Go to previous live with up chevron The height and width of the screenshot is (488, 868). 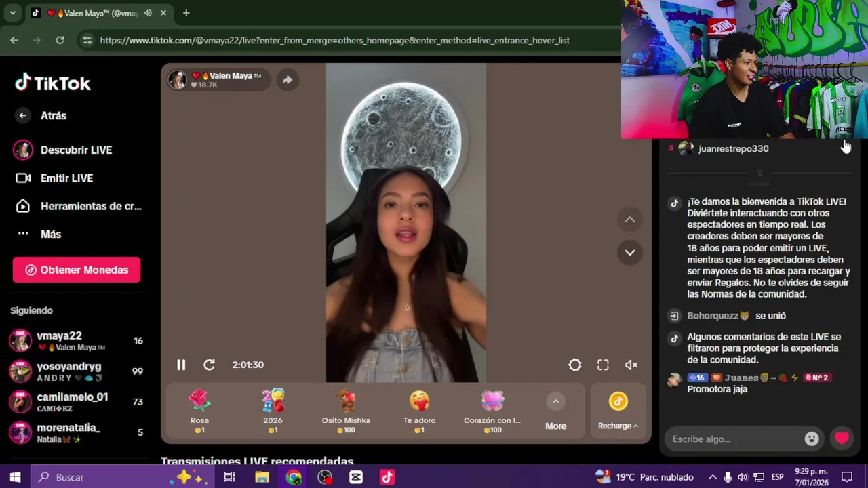[x=630, y=219]
